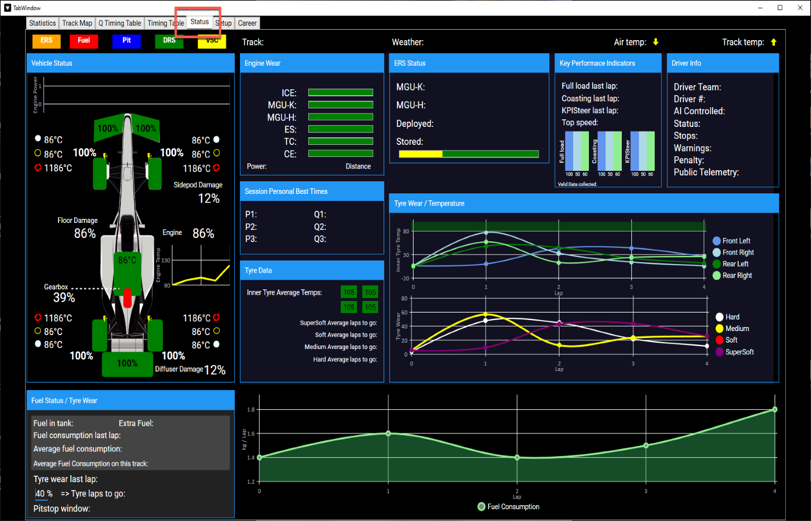Toggle the Front Left legend series
Image resolution: width=811 pixels, height=521 pixels.
(731, 241)
